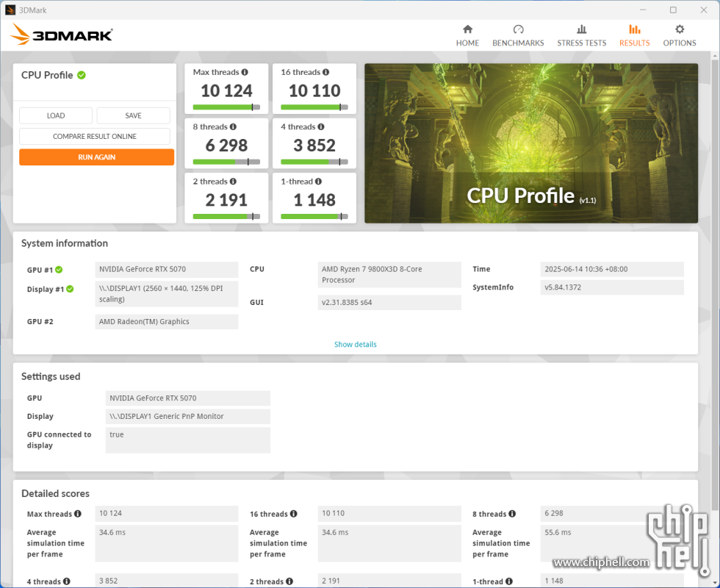This screenshot has height=588, width=720.
Task: Click the 'true' value for GPU connected to display
Action: tap(188, 440)
